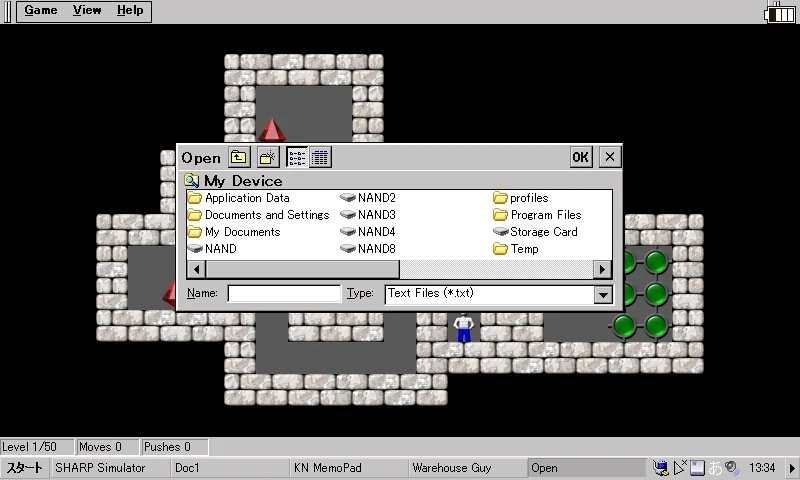This screenshot has width=800, height=480.
Task: Click the Text Files (*.txt) type box
Action: point(489,294)
